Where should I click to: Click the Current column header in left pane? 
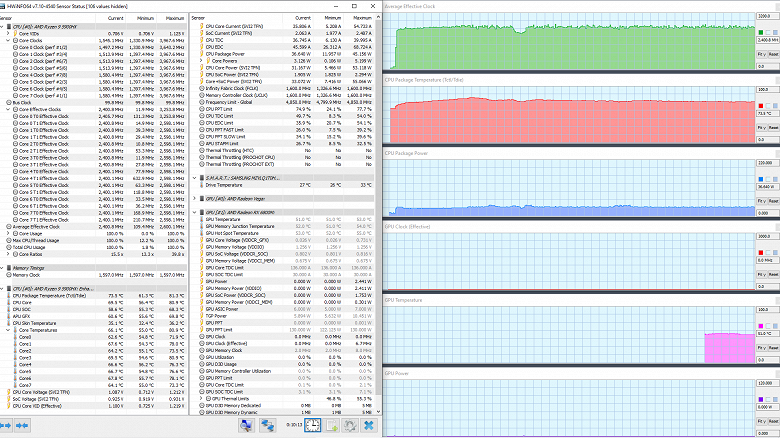coord(116,18)
